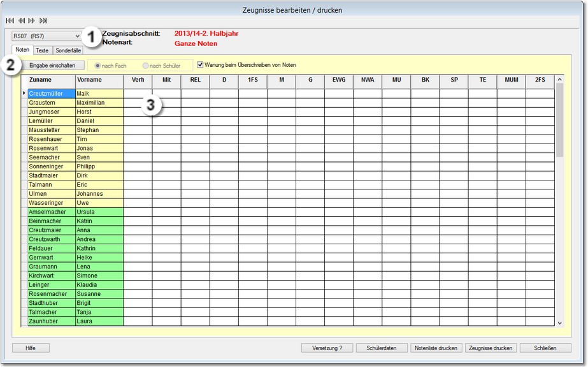This screenshot has width=588, height=368.
Task: Click the scrollbar up arrow
Action: pyautogui.click(x=559, y=80)
